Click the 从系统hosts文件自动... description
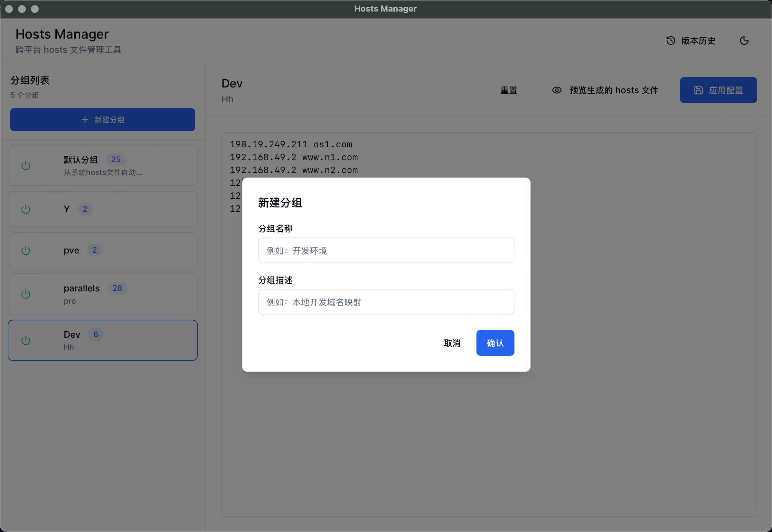 [x=103, y=172]
